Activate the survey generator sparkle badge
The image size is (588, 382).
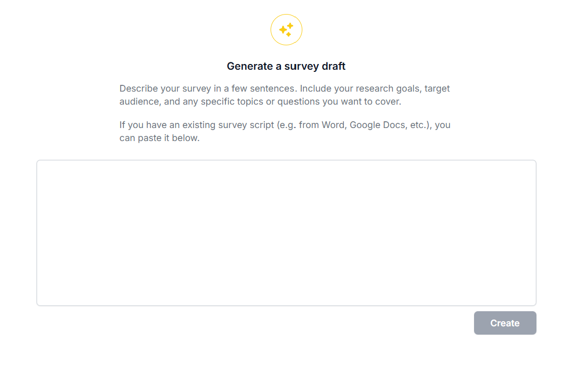click(286, 30)
